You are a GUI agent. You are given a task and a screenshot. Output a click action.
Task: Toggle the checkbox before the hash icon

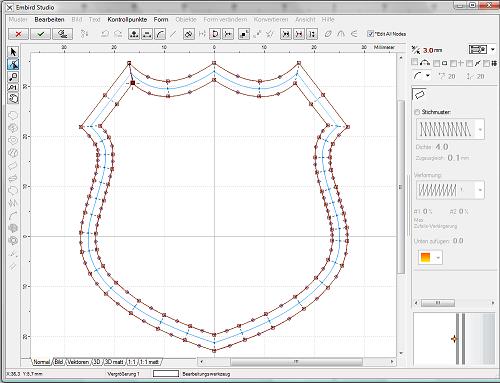(x=487, y=63)
